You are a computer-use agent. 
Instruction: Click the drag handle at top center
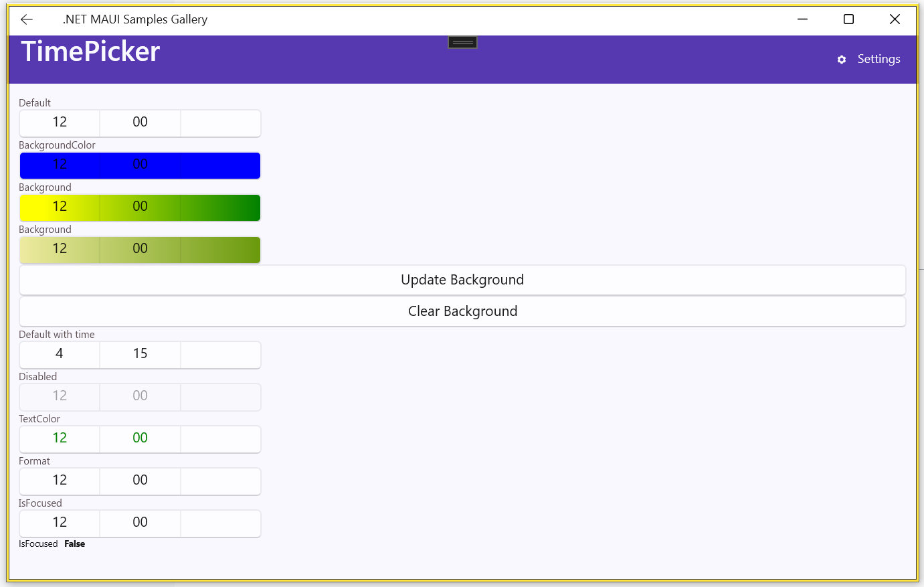pos(462,43)
